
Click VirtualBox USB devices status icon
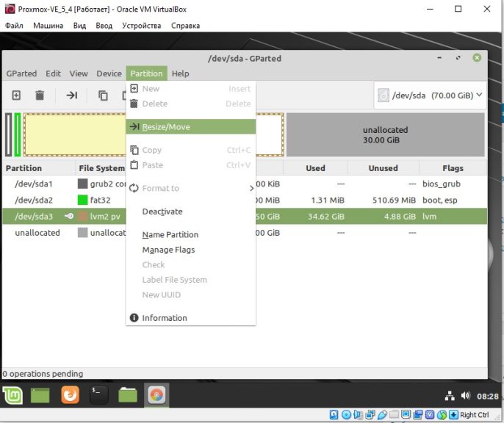point(382,415)
